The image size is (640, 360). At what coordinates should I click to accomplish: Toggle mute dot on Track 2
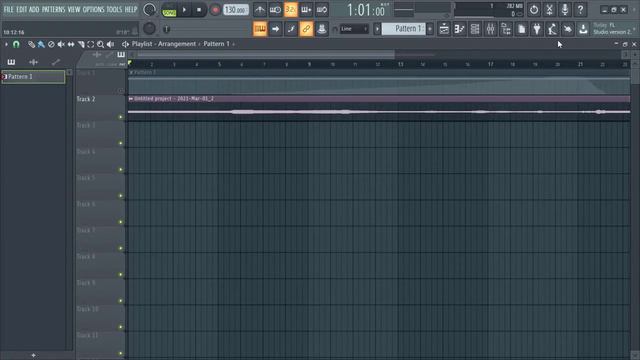(120, 117)
